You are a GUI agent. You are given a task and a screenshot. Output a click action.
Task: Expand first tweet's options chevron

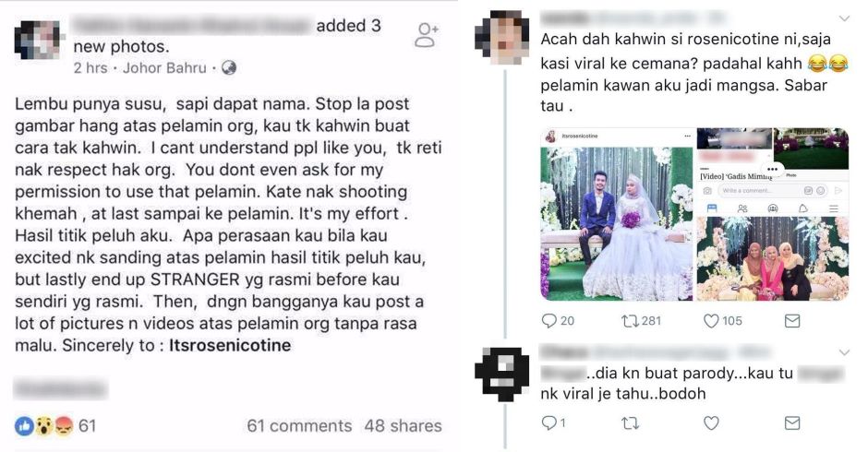(x=844, y=18)
